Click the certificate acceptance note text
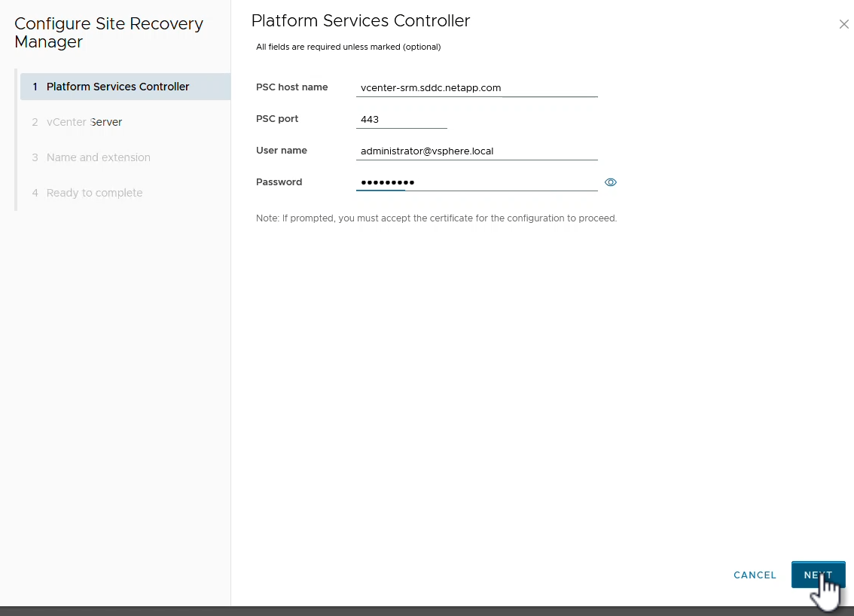This screenshot has height=616, width=854. (436, 218)
